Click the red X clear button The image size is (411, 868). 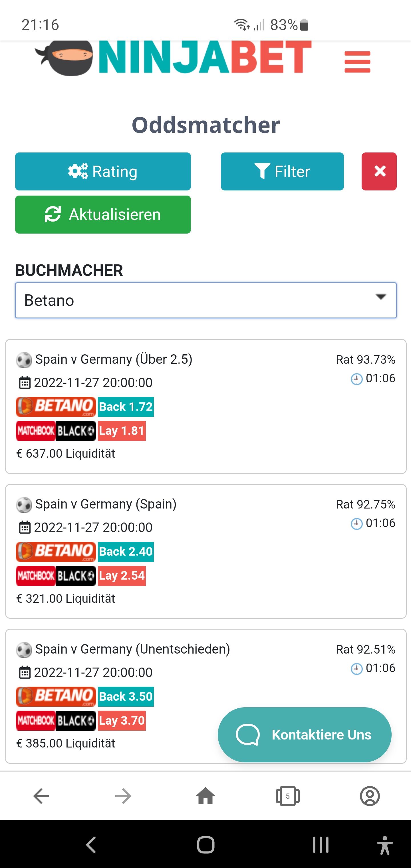coord(379,171)
